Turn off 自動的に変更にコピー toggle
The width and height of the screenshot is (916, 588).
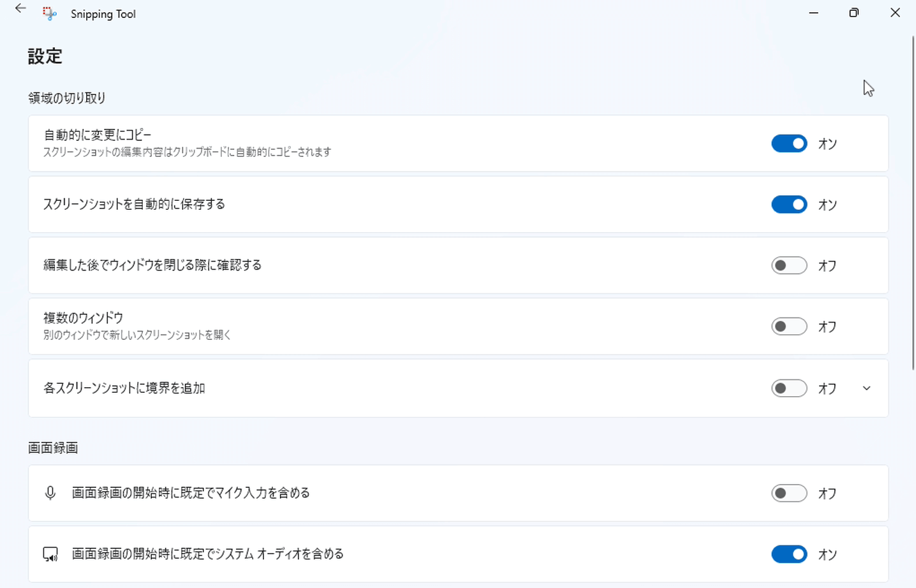pyautogui.click(x=789, y=143)
